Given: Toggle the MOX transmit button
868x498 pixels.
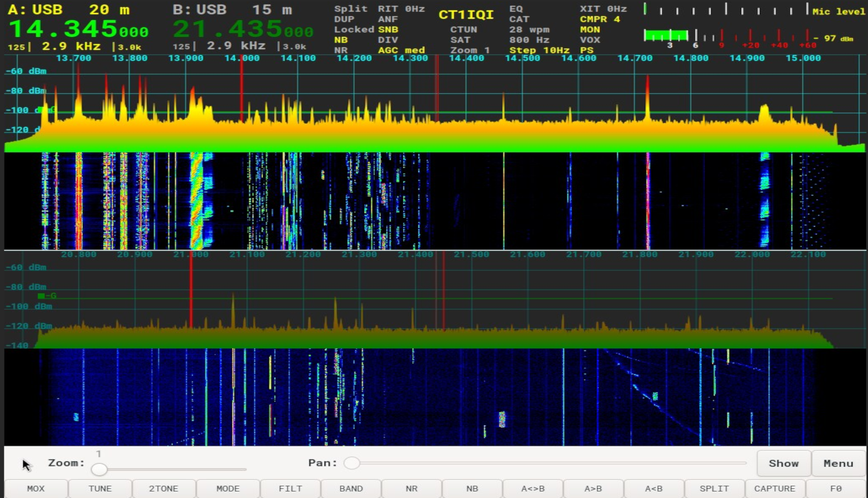Looking at the screenshot, I should [36, 488].
